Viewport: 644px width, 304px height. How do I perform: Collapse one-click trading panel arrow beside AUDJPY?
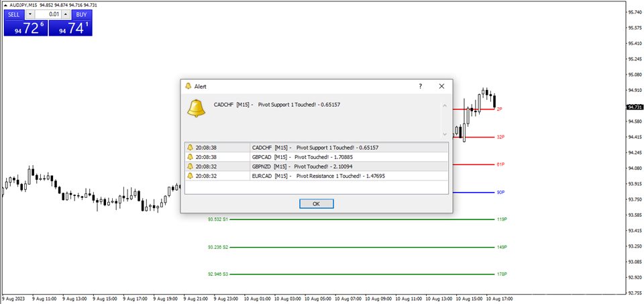coord(5,5)
